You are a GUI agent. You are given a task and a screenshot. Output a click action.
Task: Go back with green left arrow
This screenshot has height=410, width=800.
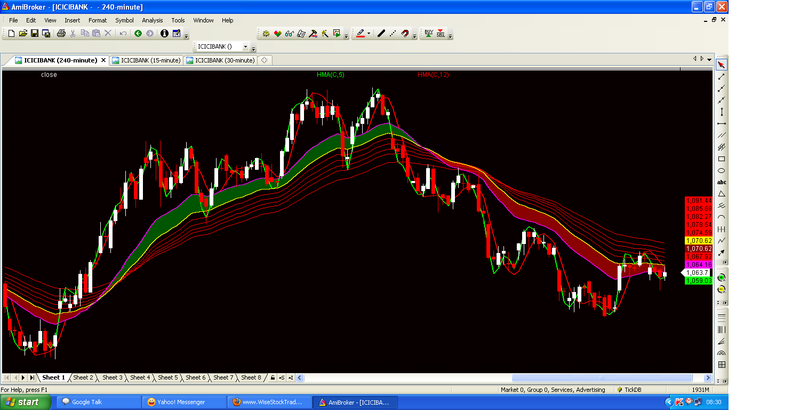[138, 33]
